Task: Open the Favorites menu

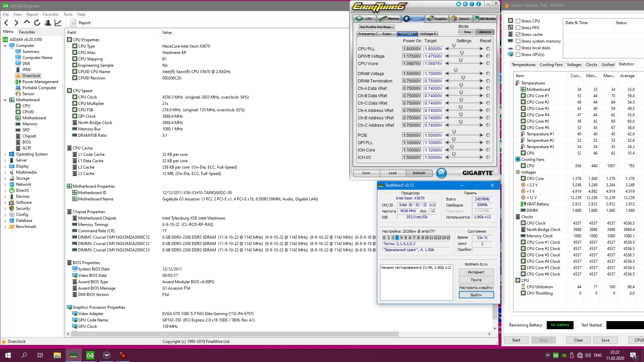Action: point(51,14)
